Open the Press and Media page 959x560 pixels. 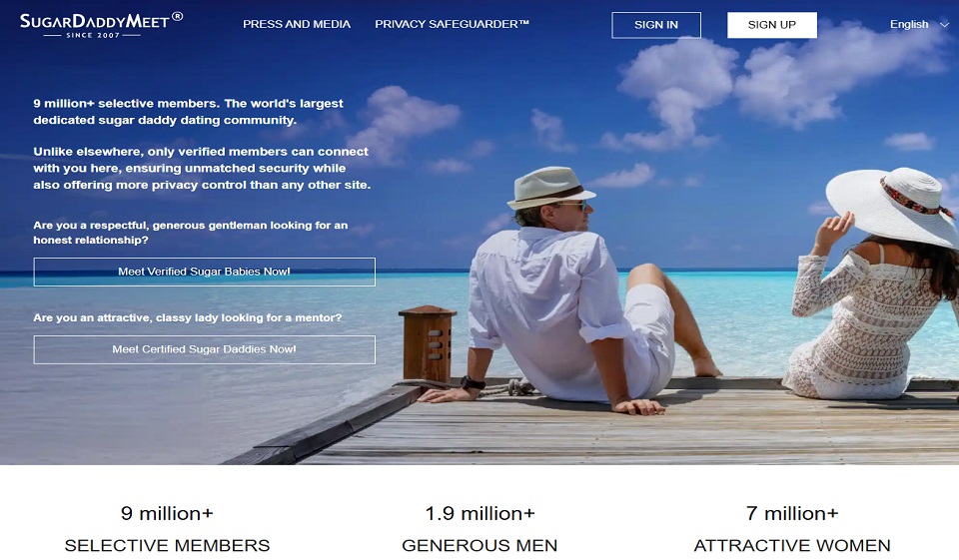[297, 24]
